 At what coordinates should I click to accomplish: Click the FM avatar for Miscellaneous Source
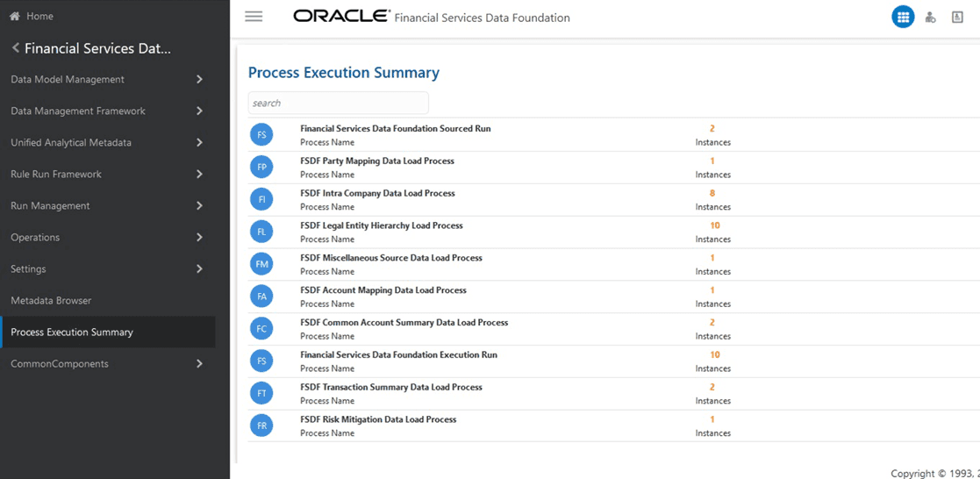(x=261, y=265)
